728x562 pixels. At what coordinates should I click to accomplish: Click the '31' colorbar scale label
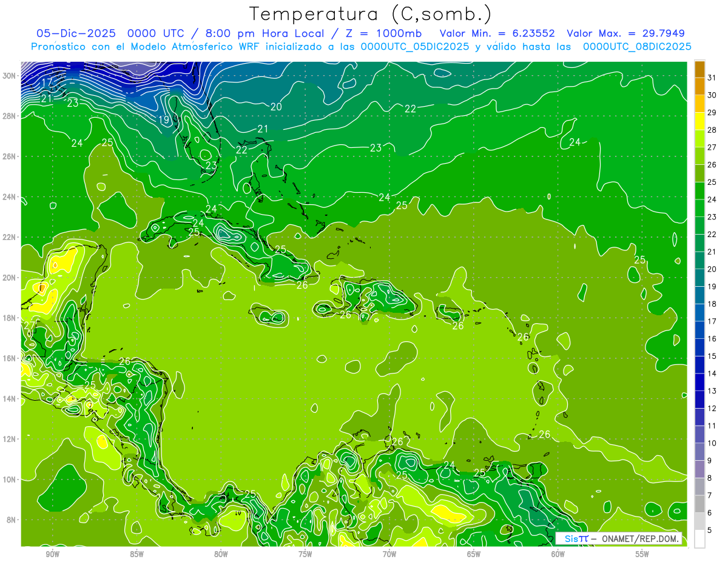(712, 77)
